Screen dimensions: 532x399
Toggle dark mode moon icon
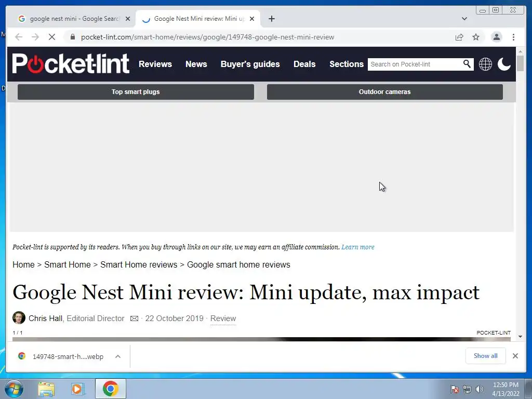click(504, 64)
